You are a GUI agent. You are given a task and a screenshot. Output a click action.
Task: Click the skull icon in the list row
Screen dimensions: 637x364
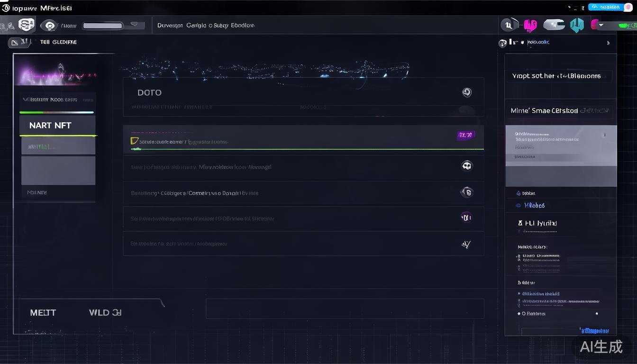pyautogui.click(x=467, y=166)
